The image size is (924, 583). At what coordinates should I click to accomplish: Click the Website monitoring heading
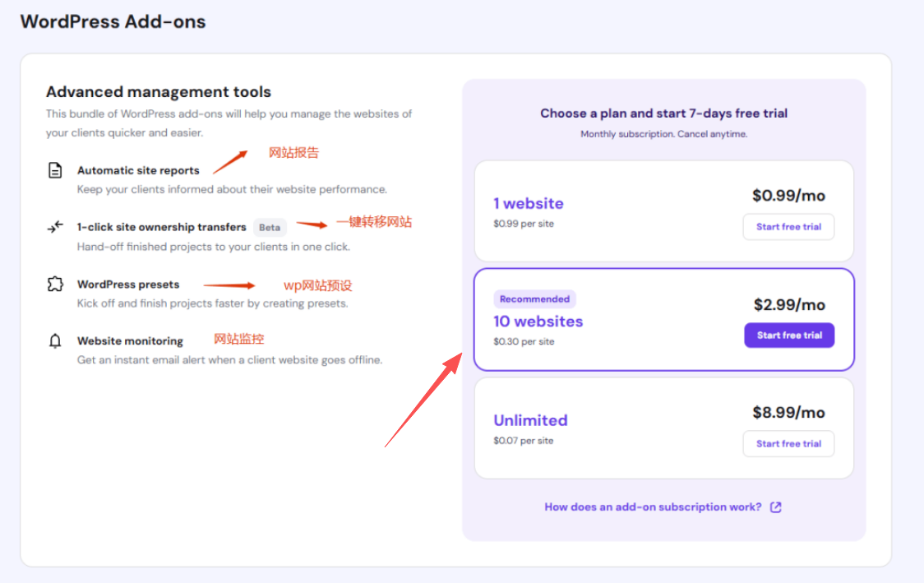(x=130, y=340)
